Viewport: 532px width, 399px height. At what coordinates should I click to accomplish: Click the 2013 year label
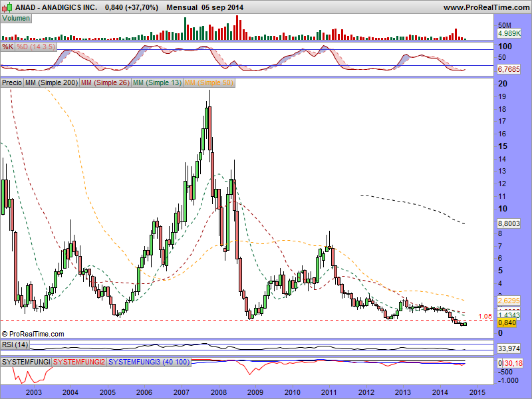[403, 392]
